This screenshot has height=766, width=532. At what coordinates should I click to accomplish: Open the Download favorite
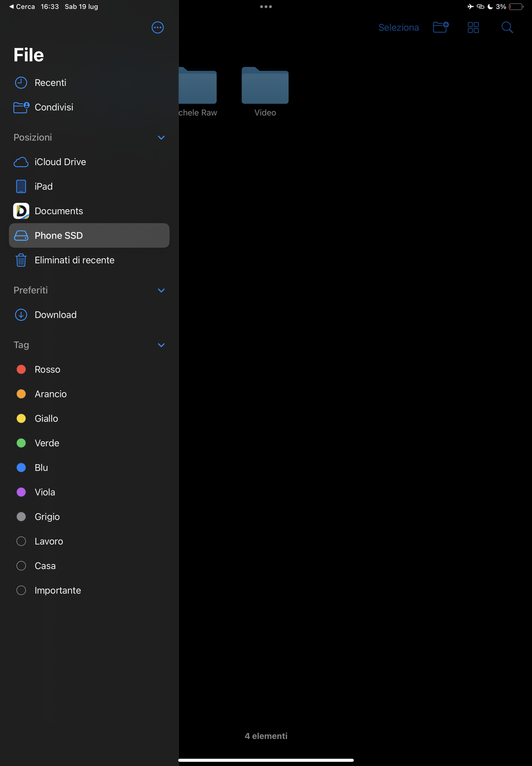[89, 315]
